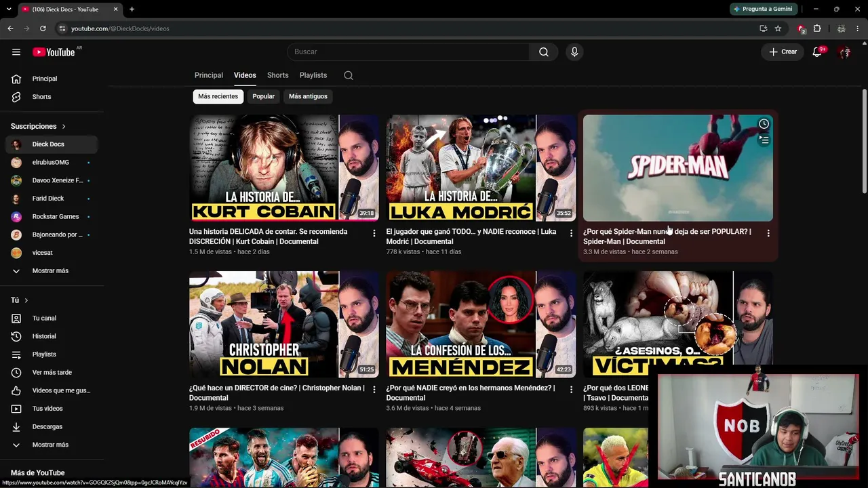868x488 pixels.
Task: Open the account avatar menu
Action: click(x=844, y=52)
